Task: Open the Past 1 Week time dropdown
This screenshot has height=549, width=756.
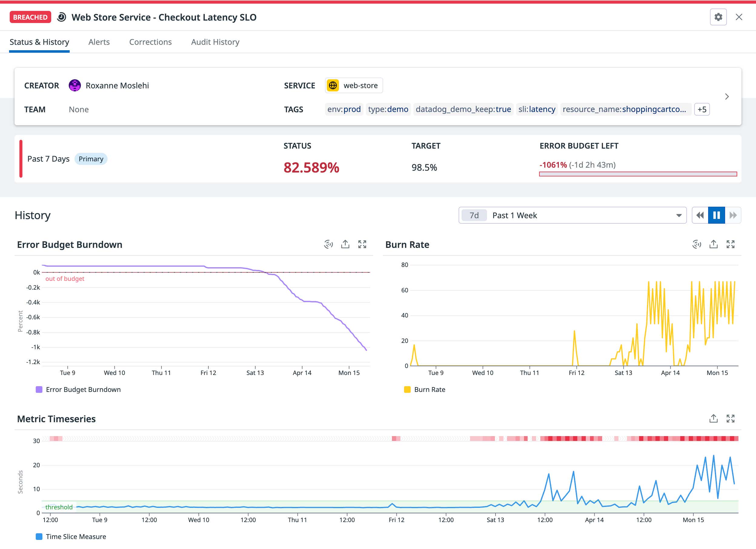Action: pos(572,215)
